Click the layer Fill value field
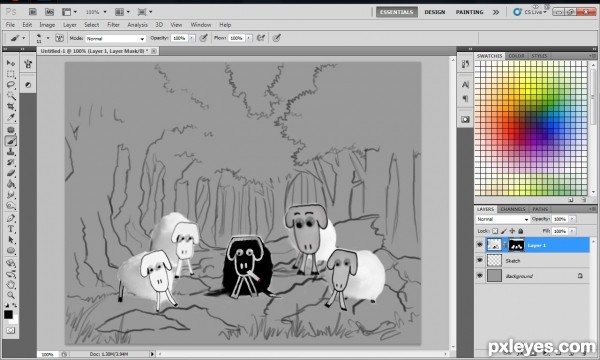Image resolution: width=600 pixels, height=360 pixels. [x=559, y=231]
